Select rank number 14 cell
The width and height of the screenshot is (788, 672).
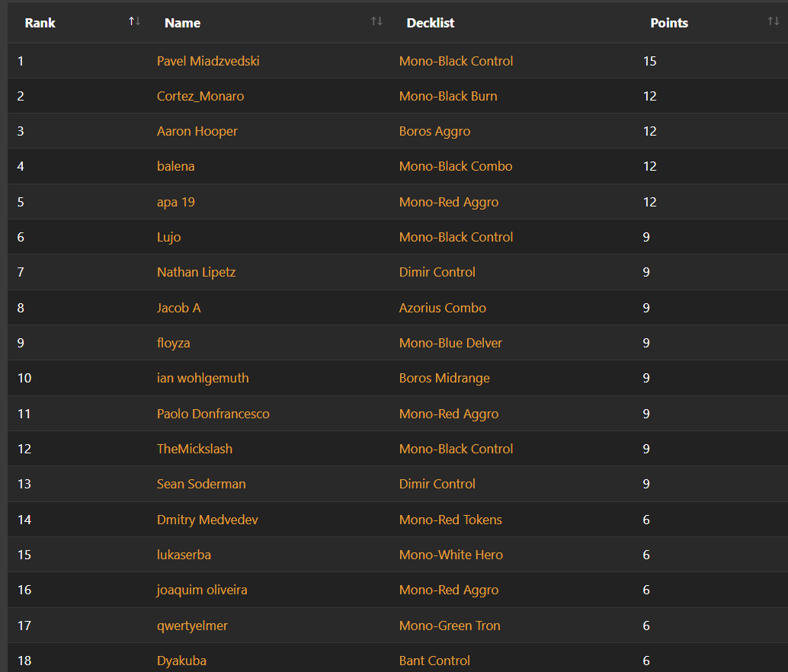[24, 520]
